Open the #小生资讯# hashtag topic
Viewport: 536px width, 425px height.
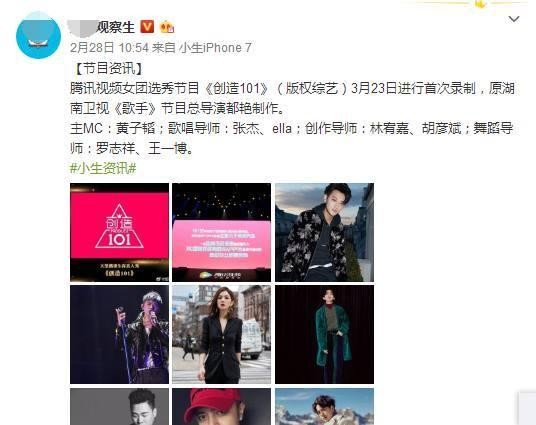[103, 168]
